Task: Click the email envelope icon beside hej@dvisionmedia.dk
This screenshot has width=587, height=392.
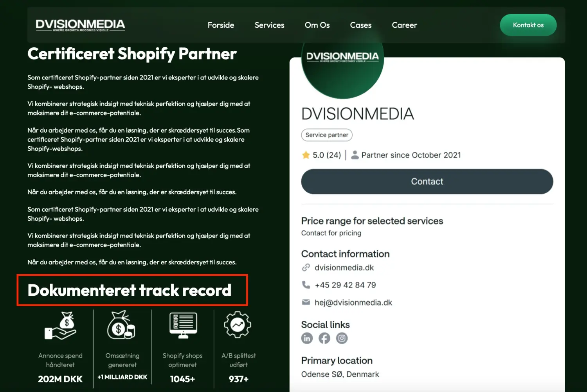Action: pos(306,302)
